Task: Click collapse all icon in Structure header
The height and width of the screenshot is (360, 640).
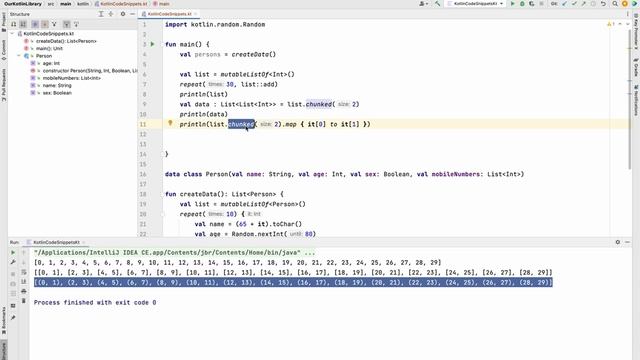Action: [111, 14]
